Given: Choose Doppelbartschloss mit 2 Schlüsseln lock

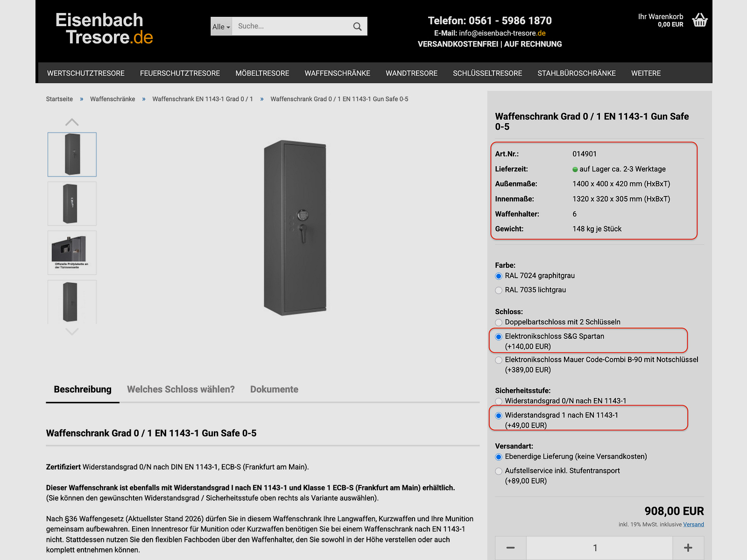Looking at the screenshot, I should [499, 322].
